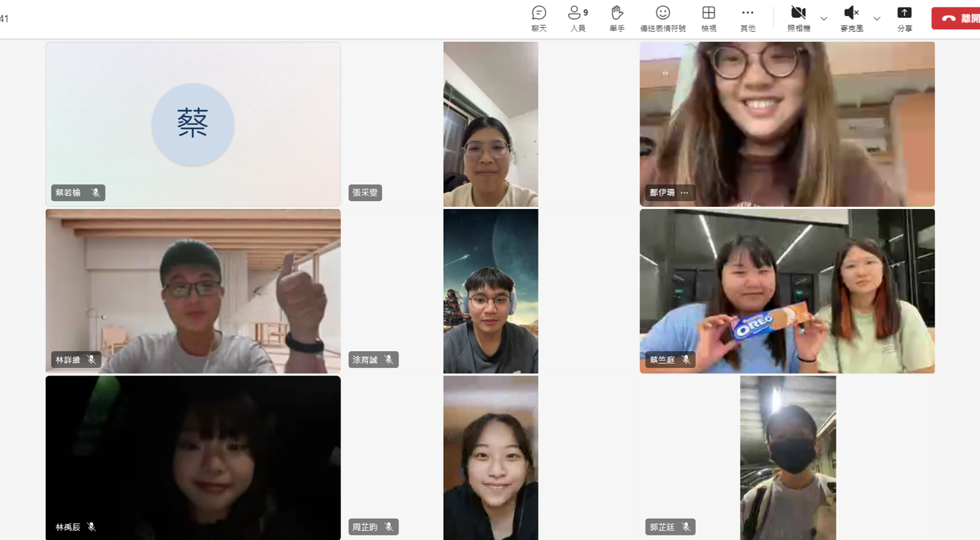Expand the camera options chevron
This screenshot has width=980, height=540.
(823, 19)
